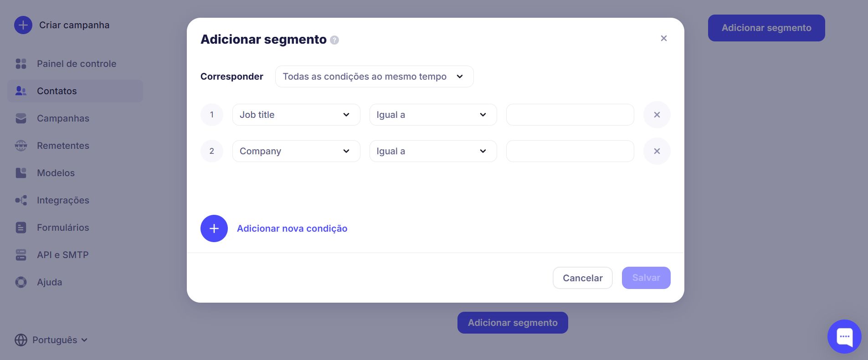Go to Campanhas in the sidebar
The image size is (868, 360).
pos(63,118)
